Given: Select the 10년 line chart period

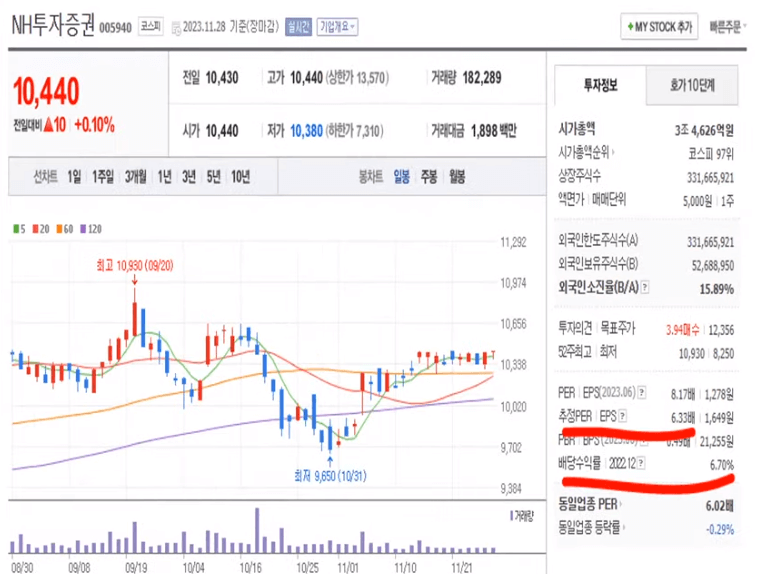Looking at the screenshot, I should pyautogui.click(x=241, y=177).
